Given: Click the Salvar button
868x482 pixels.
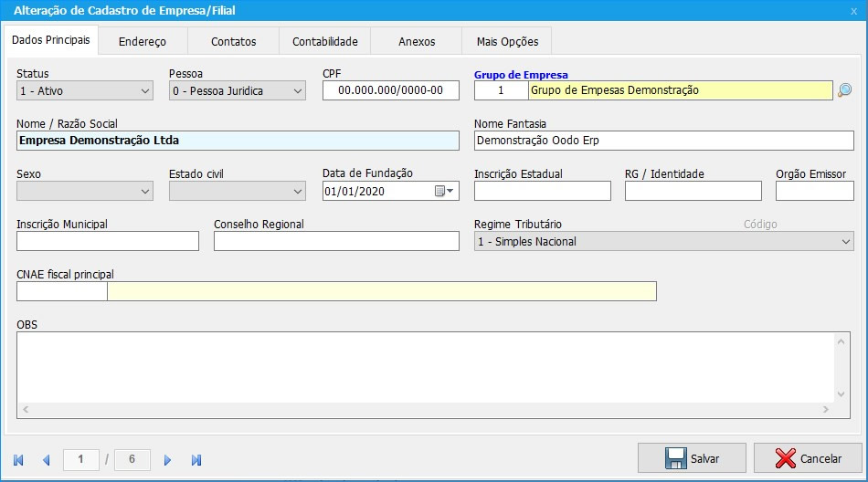Looking at the screenshot, I should [692, 458].
